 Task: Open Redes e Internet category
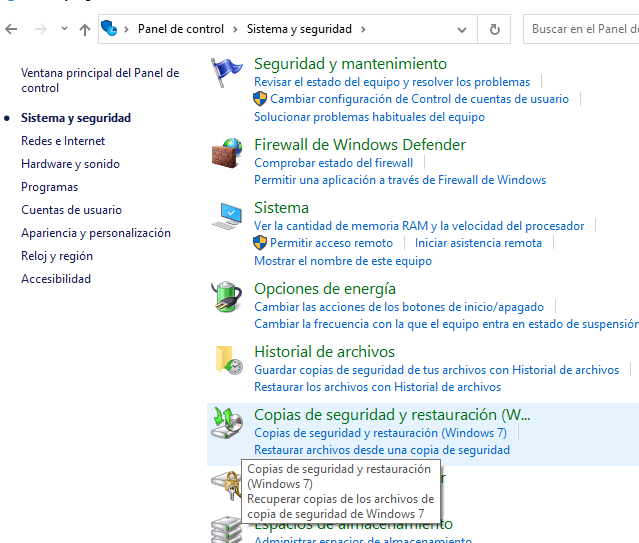pos(63,141)
